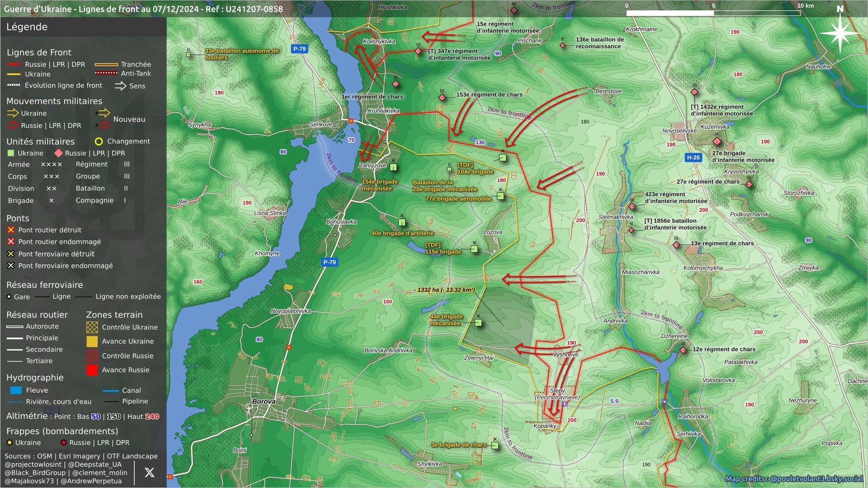The image size is (868, 488).
Task: Click the destroyed bridge marker at Senkove
Action: [351, 121]
